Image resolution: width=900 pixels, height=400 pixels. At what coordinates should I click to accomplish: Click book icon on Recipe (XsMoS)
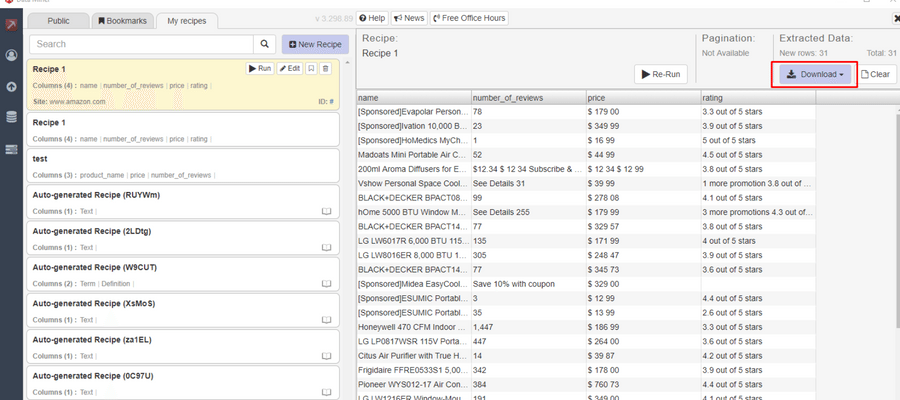pyautogui.click(x=326, y=320)
